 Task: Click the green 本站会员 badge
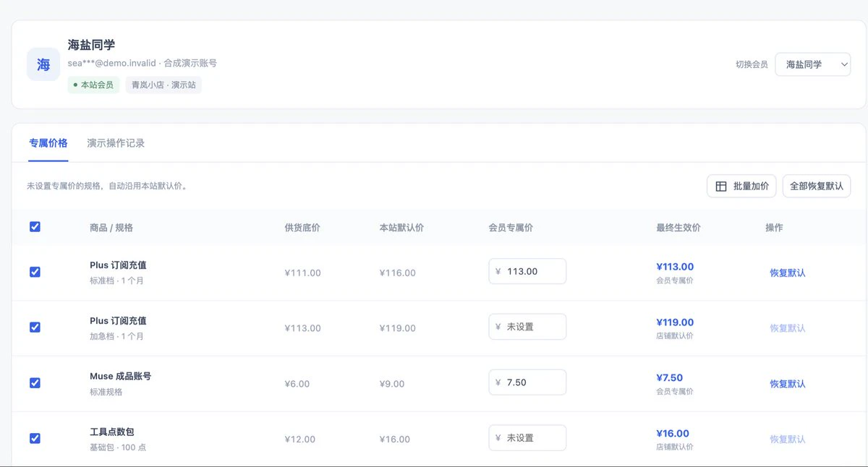click(x=93, y=85)
